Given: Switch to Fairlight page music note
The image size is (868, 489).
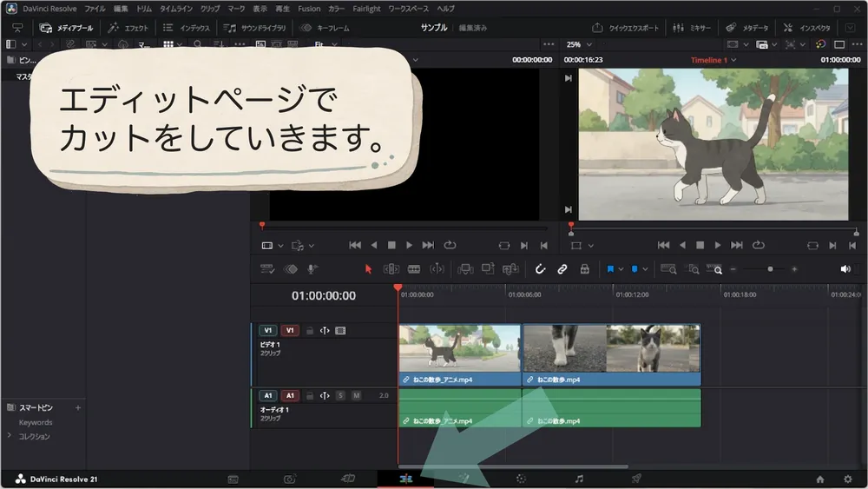Looking at the screenshot, I should 578,479.
